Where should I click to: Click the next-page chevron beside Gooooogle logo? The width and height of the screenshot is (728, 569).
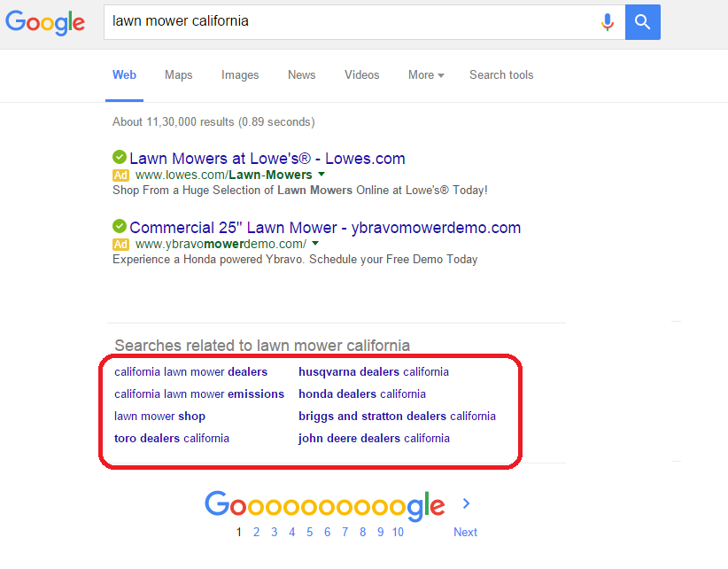click(466, 503)
